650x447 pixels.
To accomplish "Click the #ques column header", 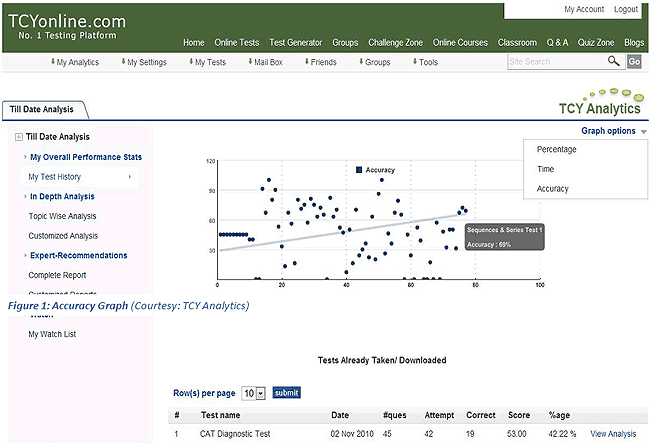I will [395, 415].
